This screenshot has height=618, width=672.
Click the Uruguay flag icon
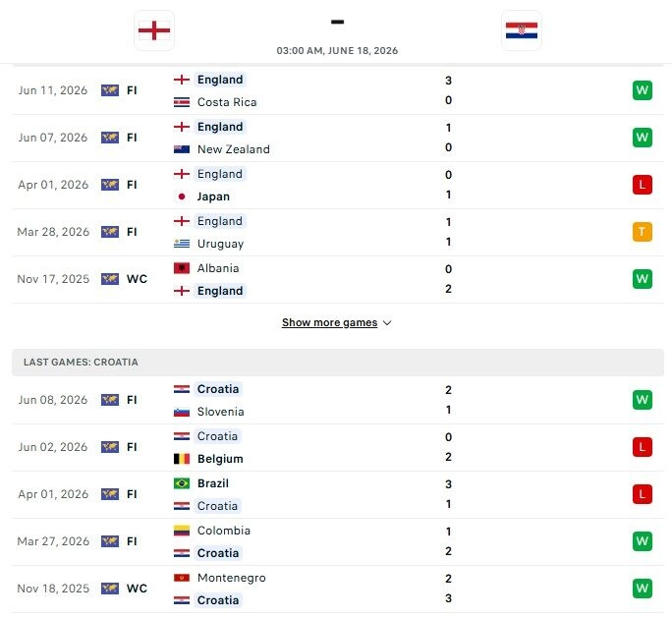[x=182, y=244]
